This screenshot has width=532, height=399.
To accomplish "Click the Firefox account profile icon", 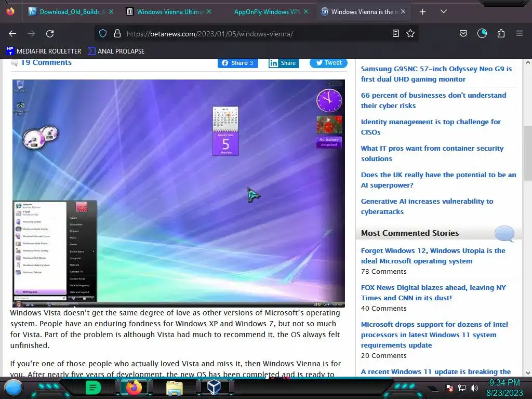I will pos(482,33).
